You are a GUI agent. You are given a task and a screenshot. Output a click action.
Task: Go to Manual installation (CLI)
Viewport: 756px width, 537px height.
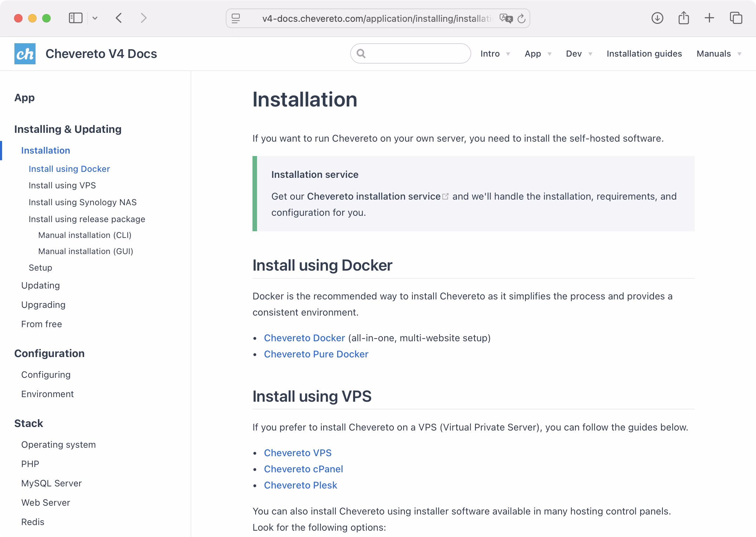(85, 235)
